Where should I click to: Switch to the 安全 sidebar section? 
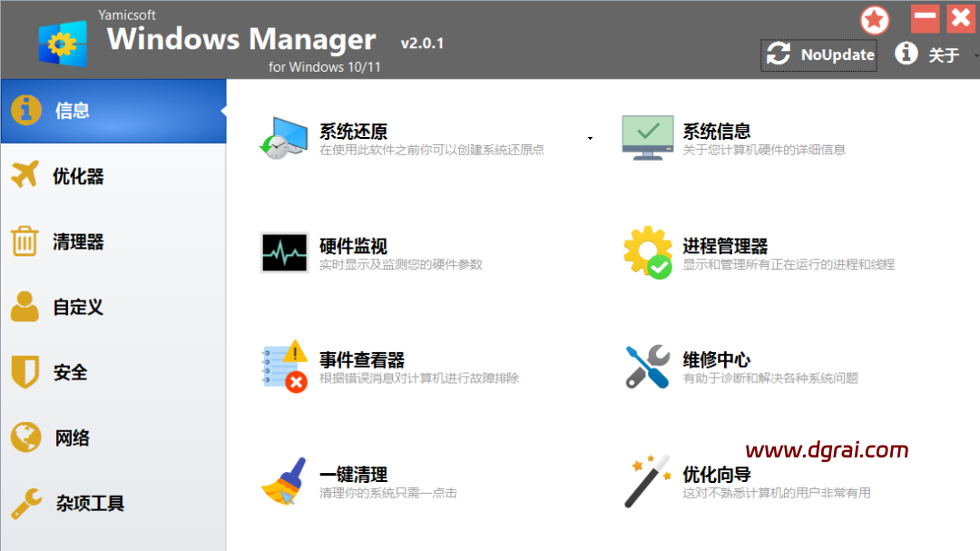(x=113, y=372)
